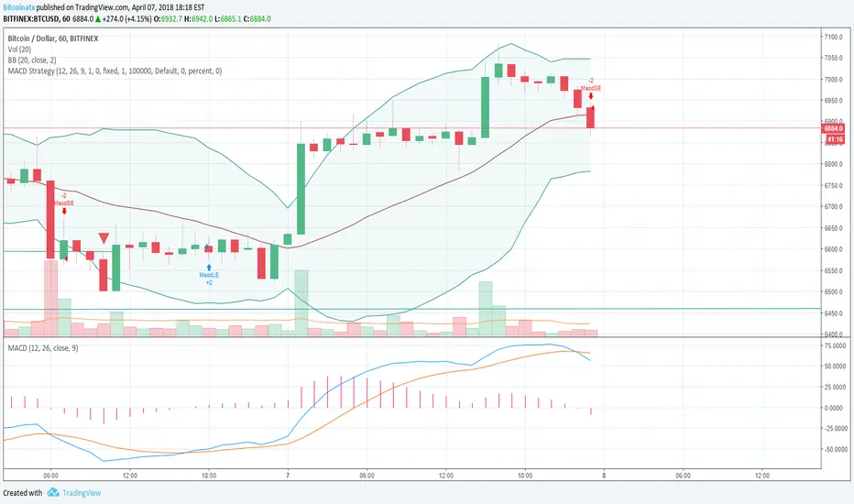Click the blue MacdLE +2 long-entry arrow
This screenshot has height=504, width=854.
point(209,268)
